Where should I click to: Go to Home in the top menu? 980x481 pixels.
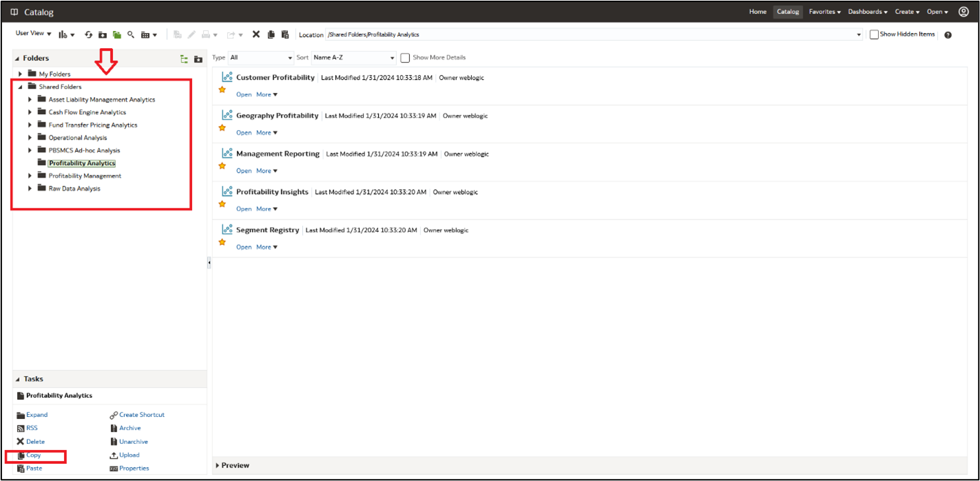pyautogui.click(x=758, y=12)
